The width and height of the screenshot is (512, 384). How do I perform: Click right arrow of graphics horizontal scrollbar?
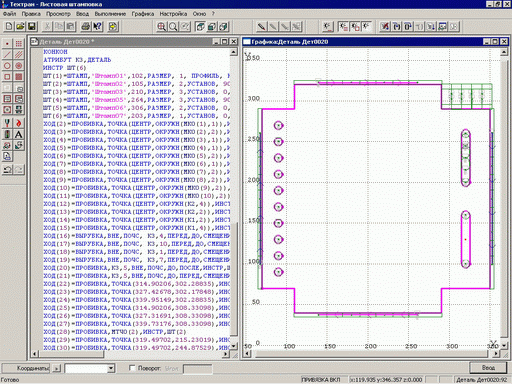click(496, 353)
